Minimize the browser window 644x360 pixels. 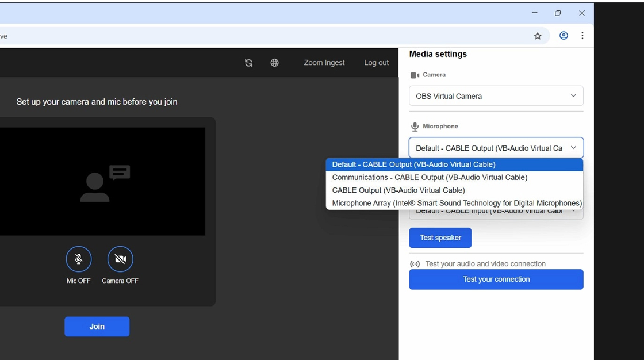[x=534, y=13]
